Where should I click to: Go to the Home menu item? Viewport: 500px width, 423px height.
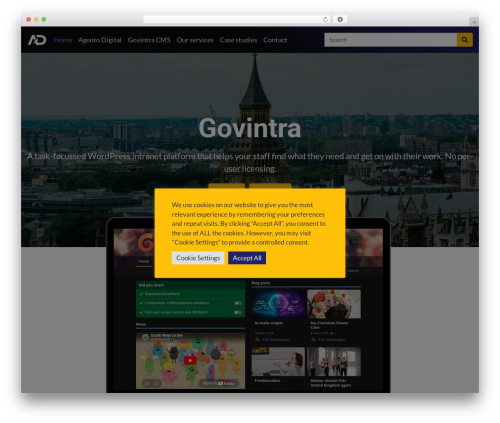pos(63,40)
